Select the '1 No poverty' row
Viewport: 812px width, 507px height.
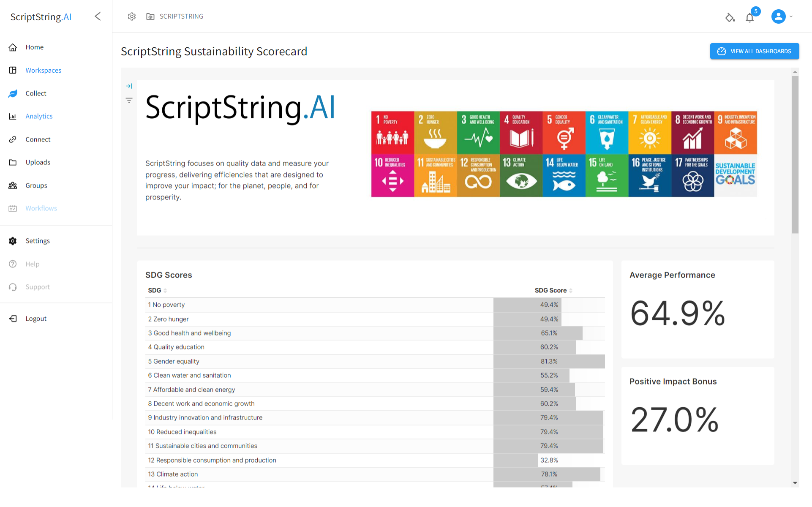tap(375, 305)
